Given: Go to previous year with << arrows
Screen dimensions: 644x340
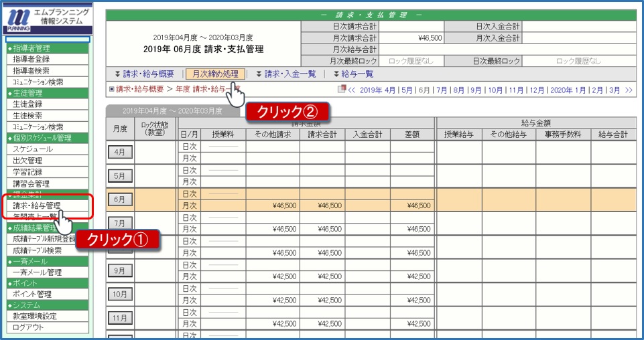Looking at the screenshot, I should tap(352, 90).
